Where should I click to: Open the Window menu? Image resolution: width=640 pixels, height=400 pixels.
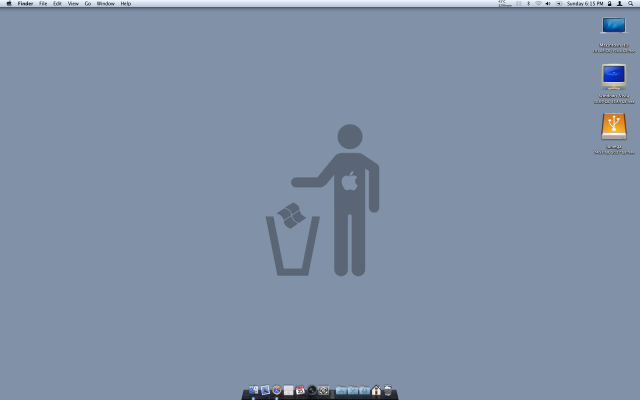(x=105, y=3)
